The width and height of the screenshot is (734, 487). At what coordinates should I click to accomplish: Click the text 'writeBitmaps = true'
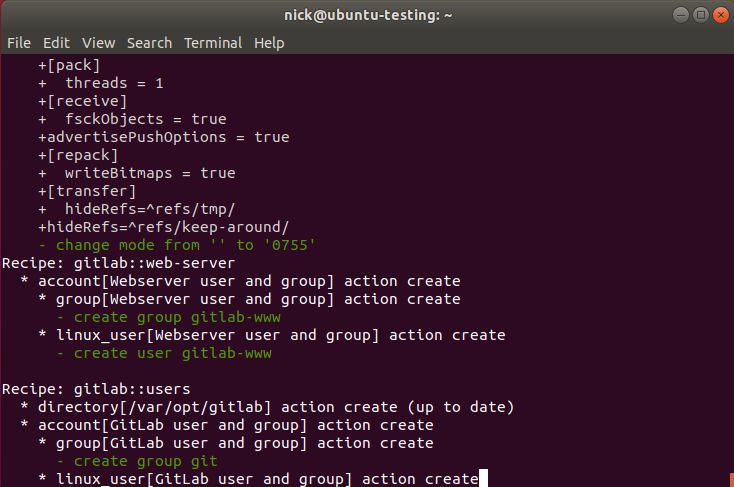click(150, 173)
